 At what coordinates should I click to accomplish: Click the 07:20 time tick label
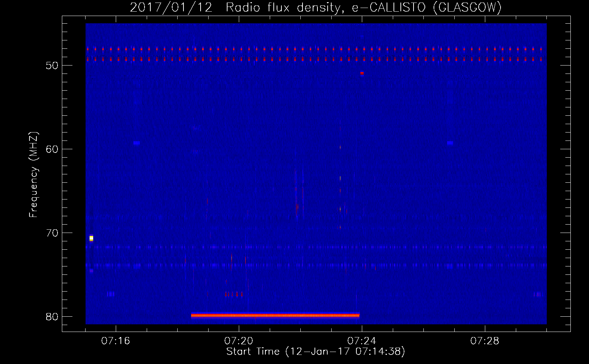click(x=239, y=341)
